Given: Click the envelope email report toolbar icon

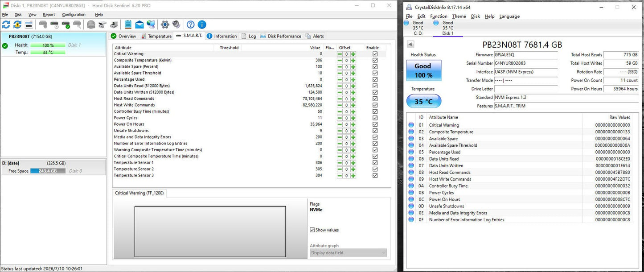Looking at the screenshot, I should click(139, 25).
